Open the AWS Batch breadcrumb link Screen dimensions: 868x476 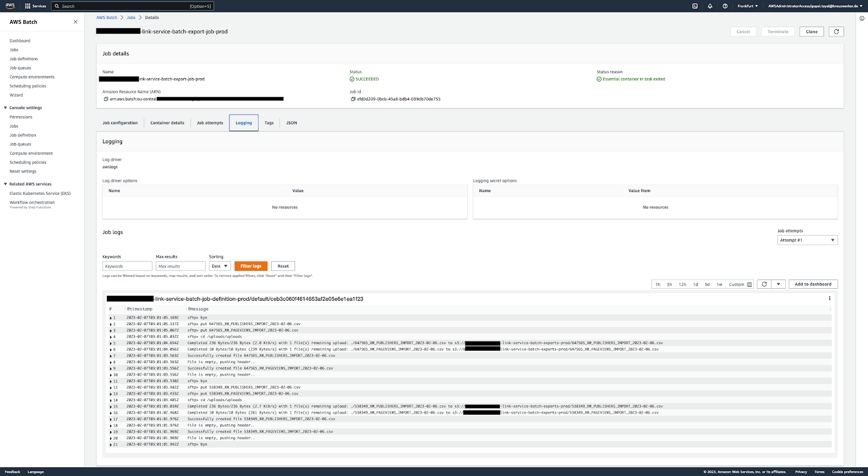tap(107, 17)
